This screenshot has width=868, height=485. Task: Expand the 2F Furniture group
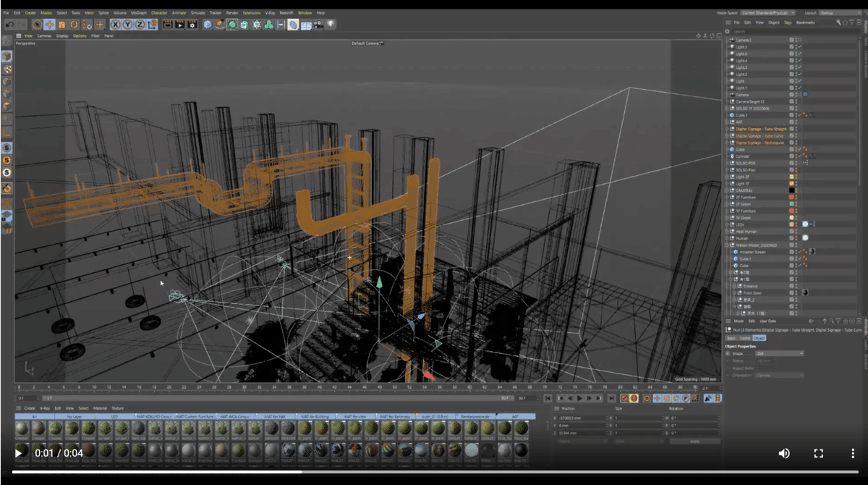click(728, 197)
